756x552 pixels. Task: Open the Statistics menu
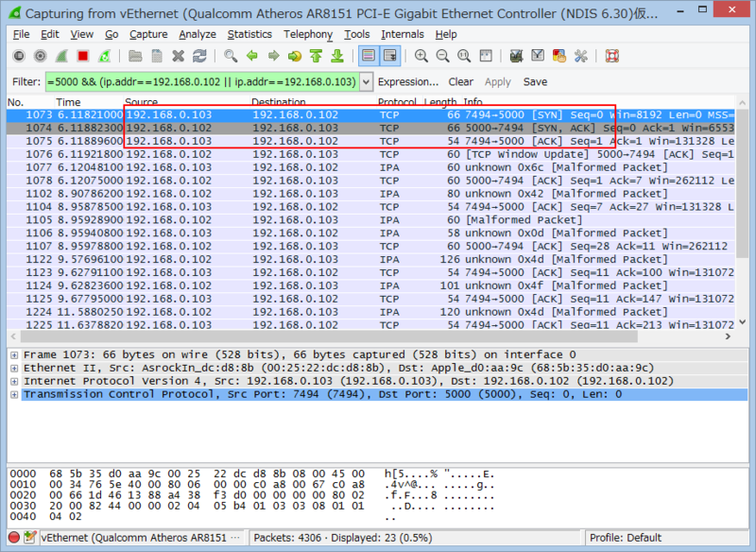[249, 34]
